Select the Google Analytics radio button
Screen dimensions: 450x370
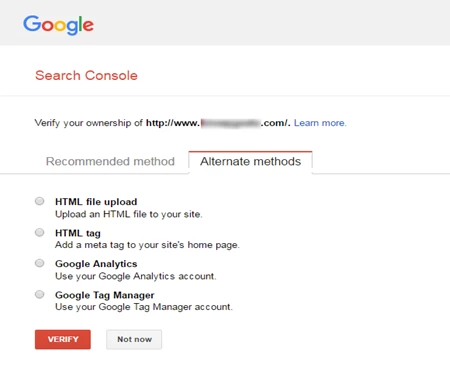click(40, 263)
